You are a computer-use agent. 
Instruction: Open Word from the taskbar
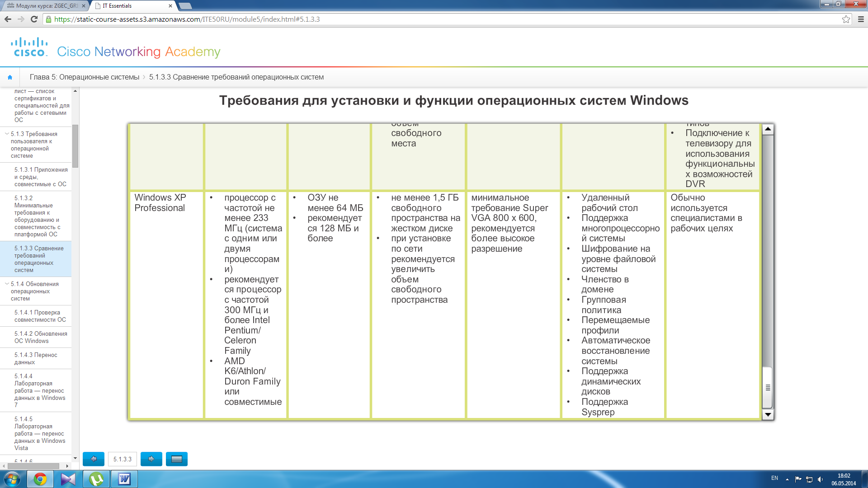pos(124,479)
